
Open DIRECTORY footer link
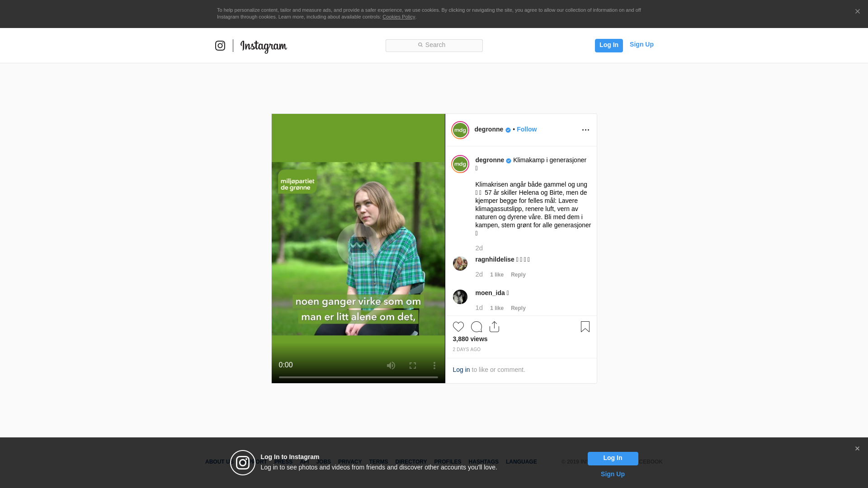coord(411,462)
